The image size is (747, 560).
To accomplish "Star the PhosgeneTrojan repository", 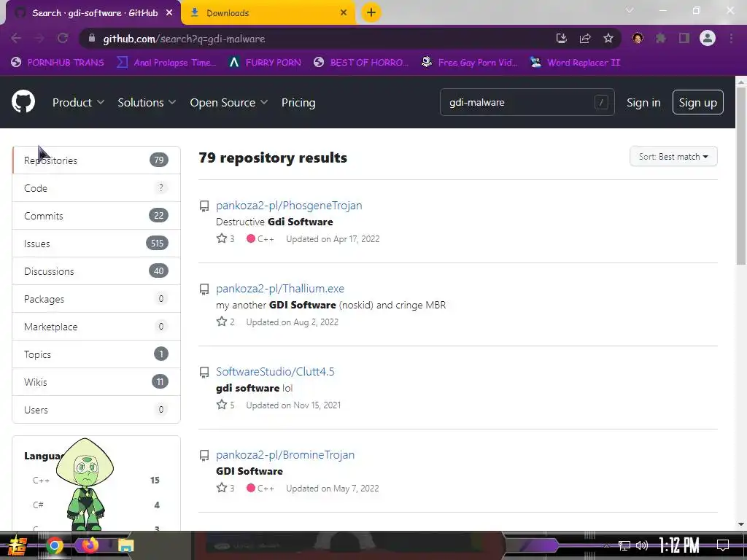I will pyautogui.click(x=222, y=238).
